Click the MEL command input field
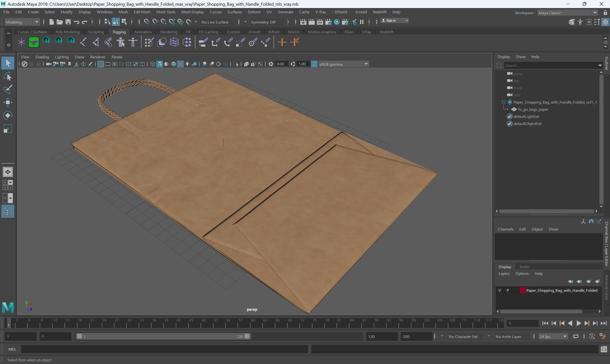 [165, 349]
